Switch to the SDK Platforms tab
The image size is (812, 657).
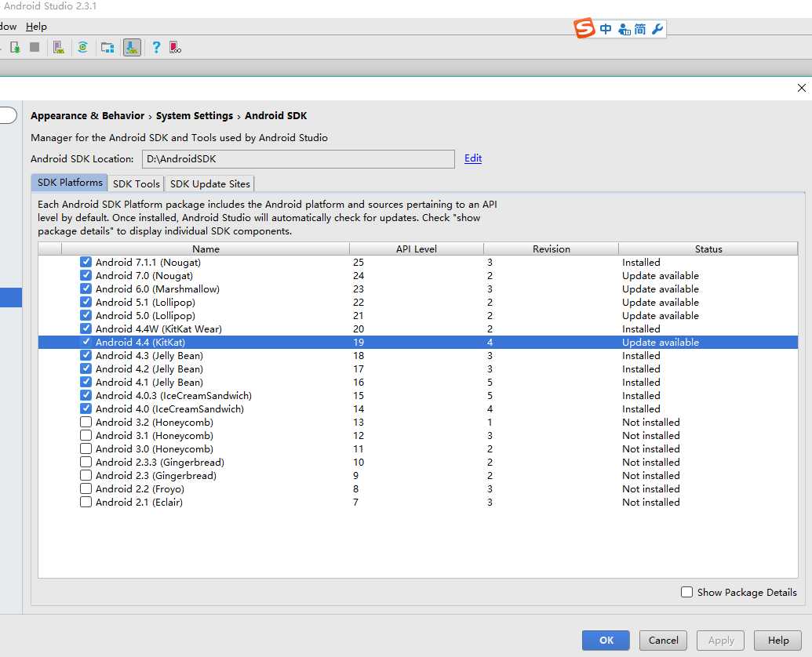click(70, 183)
